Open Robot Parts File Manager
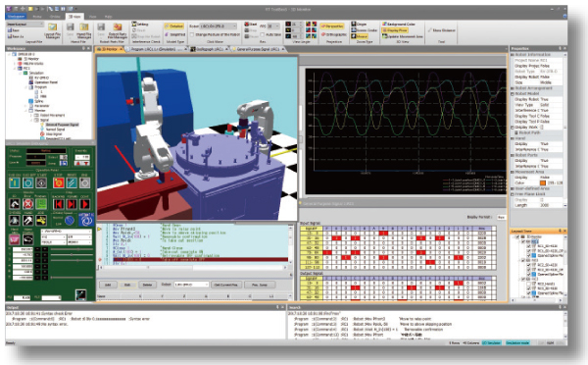This screenshot has width=588, height=365. click(x=118, y=30)
